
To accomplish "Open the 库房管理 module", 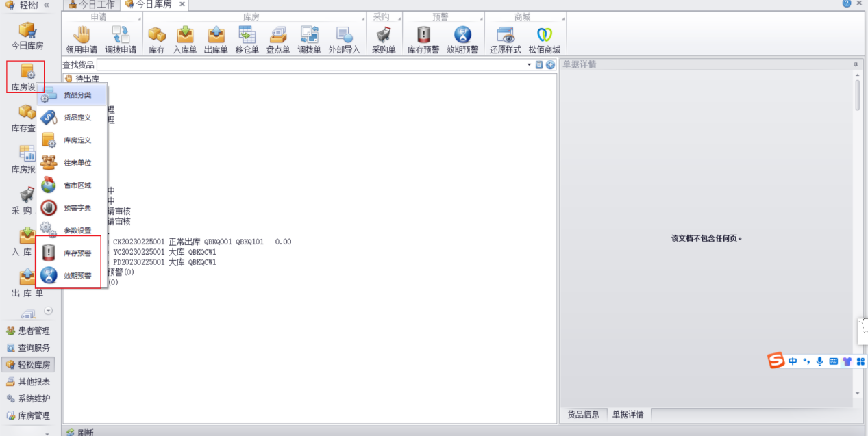I will click(x=28, y=415).
